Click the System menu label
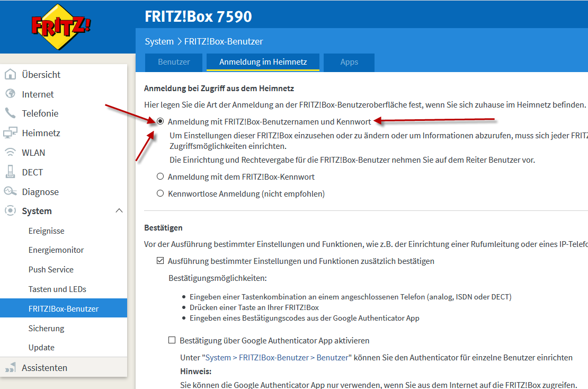Image resolution: width=588 pixels, height=389 pixels. click(37, 211)
